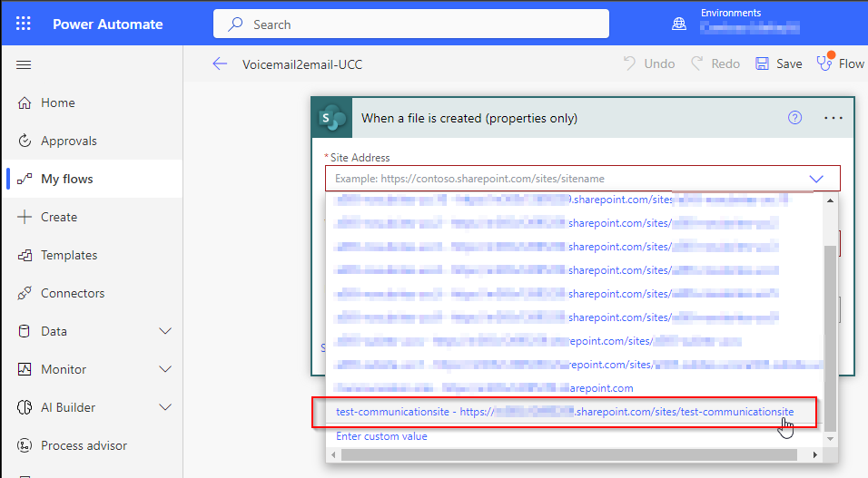The width and height of the screenshot is (868, 478).
Task: Click the horizontal scrollbar left arrow
Action: coord(333,454)
